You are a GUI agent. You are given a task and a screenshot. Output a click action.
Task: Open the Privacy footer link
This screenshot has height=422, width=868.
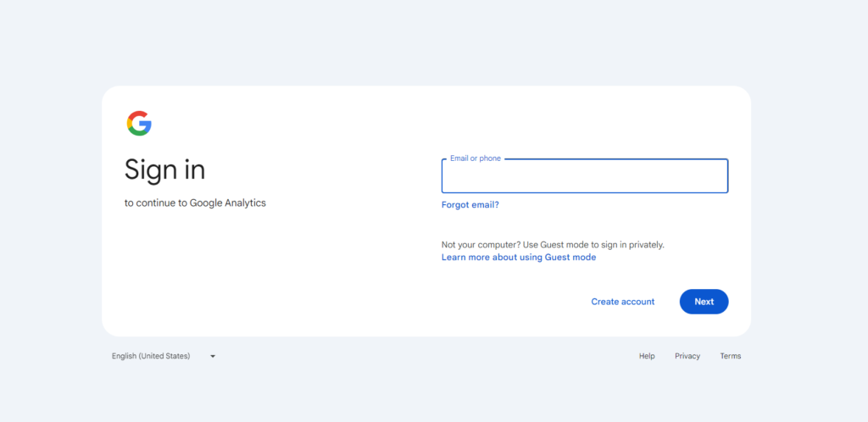[687, 356]
